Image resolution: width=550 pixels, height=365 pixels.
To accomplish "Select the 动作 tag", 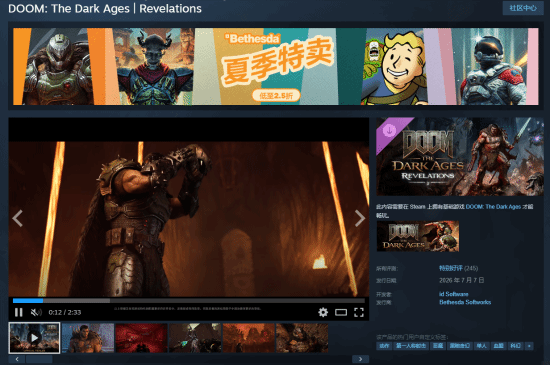I will (x=384, y=346).
